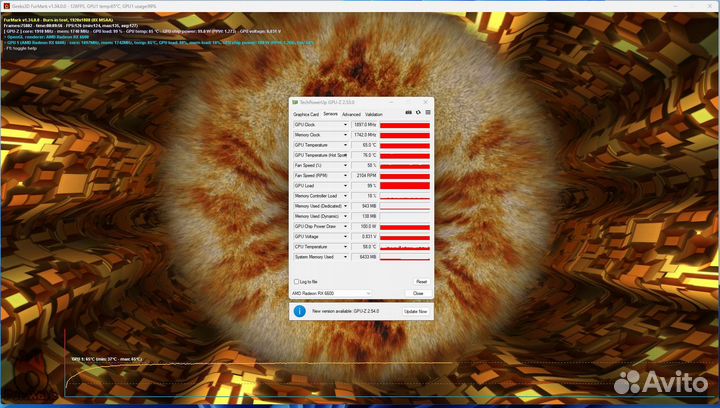
Task: Click the Close button in GPU-Z
Action: (418, 293)
